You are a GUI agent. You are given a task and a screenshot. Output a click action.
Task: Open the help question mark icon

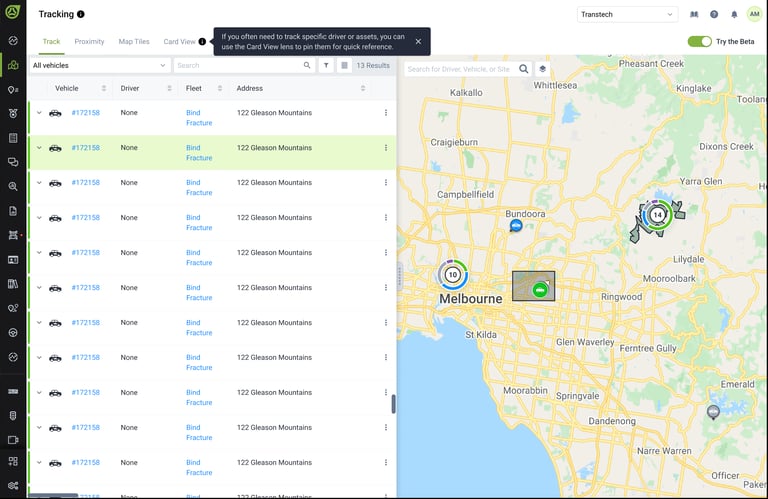coord(714,14)
